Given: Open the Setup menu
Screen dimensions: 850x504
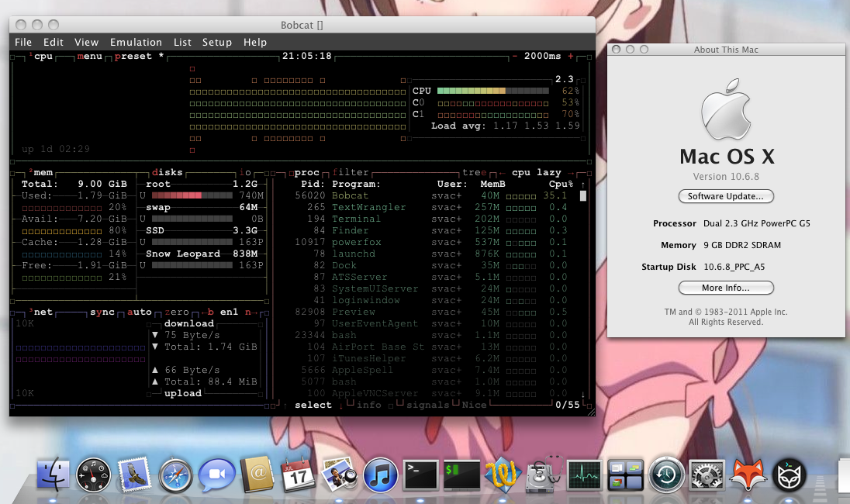Looking at the screenshot, I should click(217, 43).
